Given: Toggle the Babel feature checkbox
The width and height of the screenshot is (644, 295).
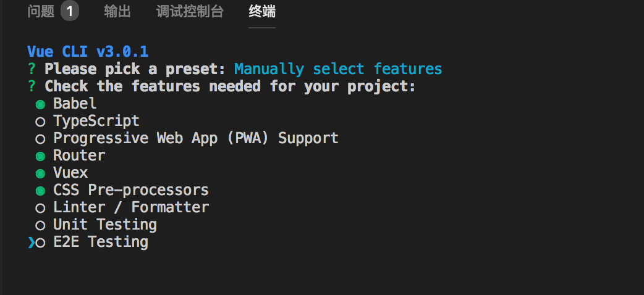Looking at the screenshot, I should (41, 104).
